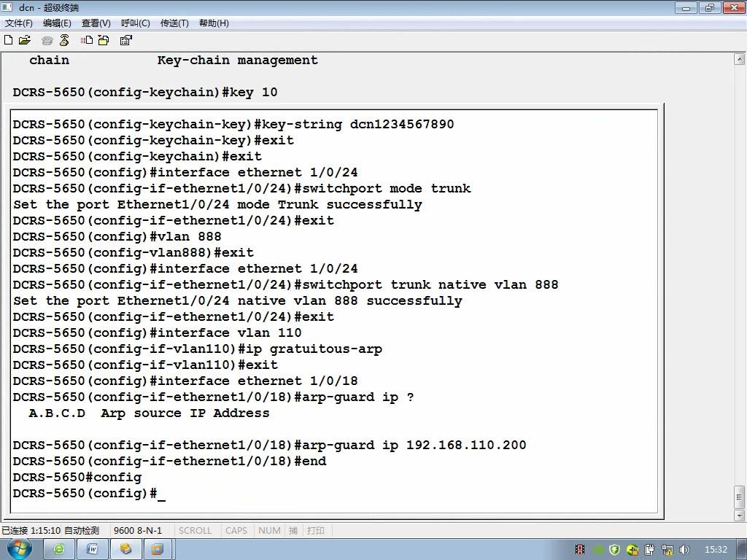Click the HyperTerminal icon in the title bar
This screenshot has width=747, height=560.
7,7
